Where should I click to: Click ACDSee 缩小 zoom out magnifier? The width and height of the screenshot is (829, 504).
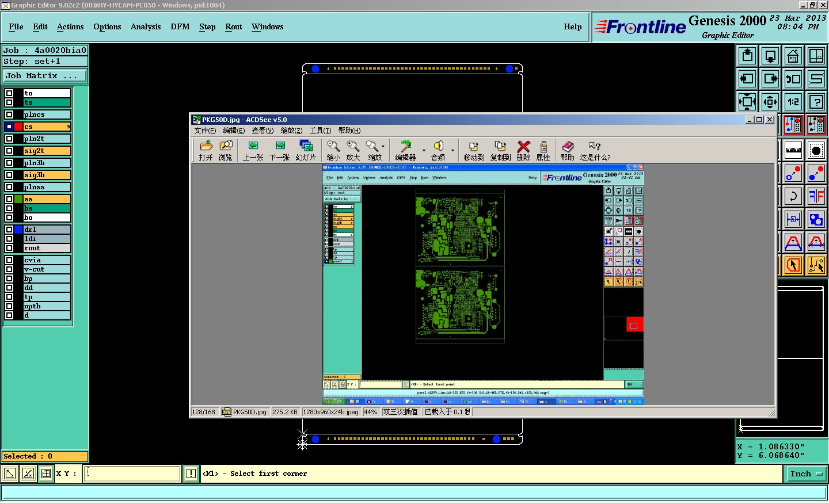click(333, 150)
